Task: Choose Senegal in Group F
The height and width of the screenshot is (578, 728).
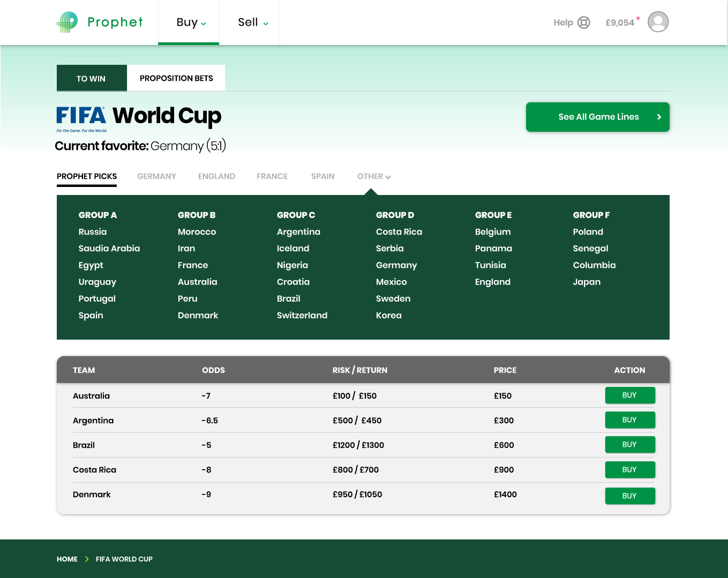Action: [x=591, y=249]
